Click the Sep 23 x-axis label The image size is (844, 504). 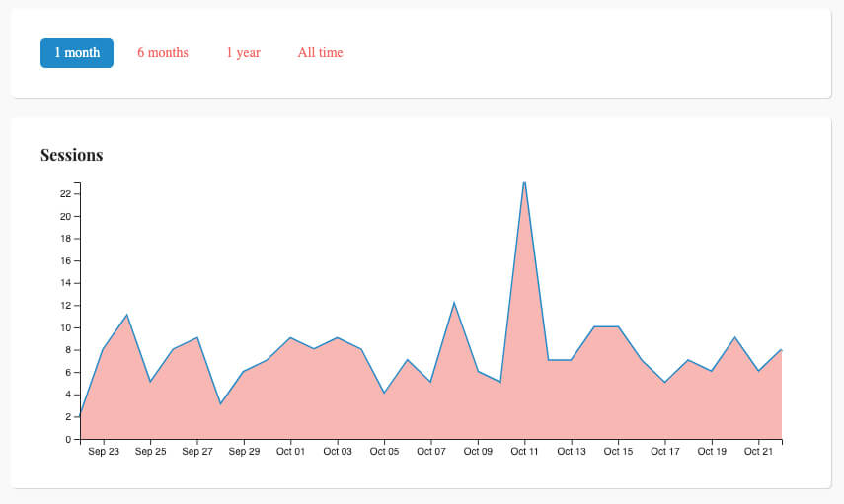click(104, 452)
